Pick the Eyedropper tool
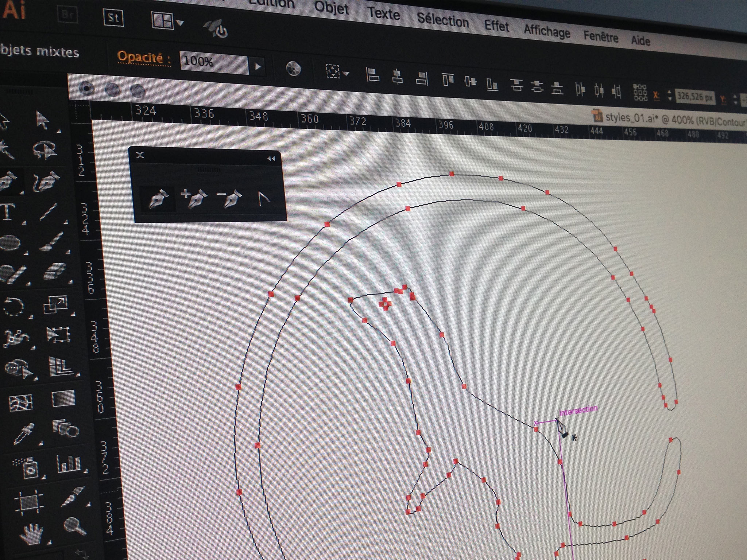The height and width of the screenshot is (560, 747). 24,433
